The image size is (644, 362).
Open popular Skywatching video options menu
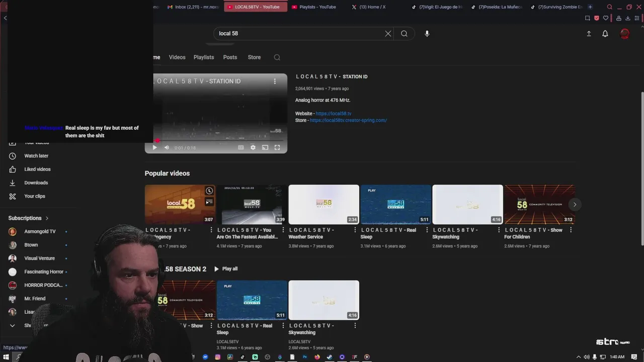pos(499,230)
